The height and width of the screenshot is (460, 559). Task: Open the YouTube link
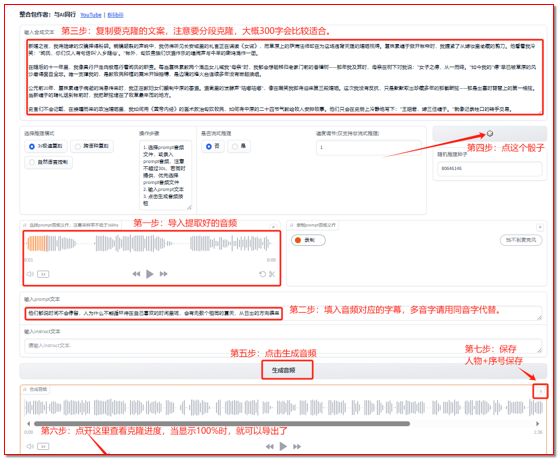[x=91, y=15]
